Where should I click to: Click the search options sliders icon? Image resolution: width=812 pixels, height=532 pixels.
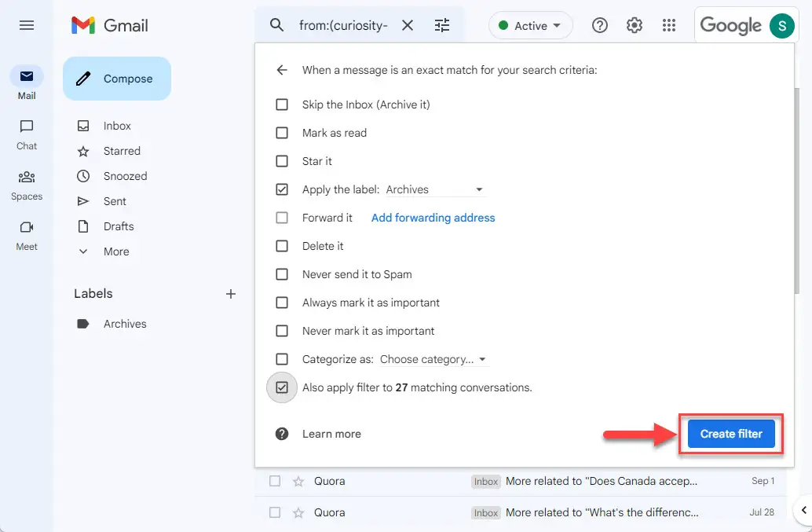coord(442,25)
